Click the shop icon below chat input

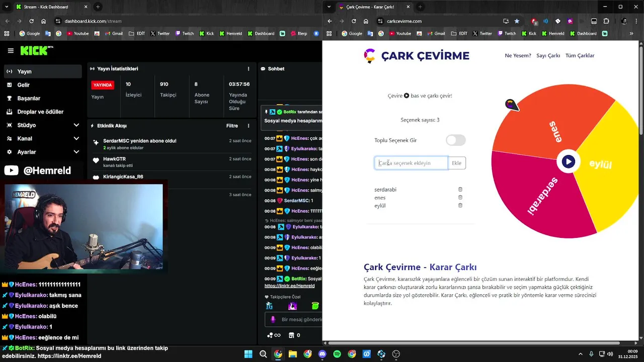(x=291, y=335)
